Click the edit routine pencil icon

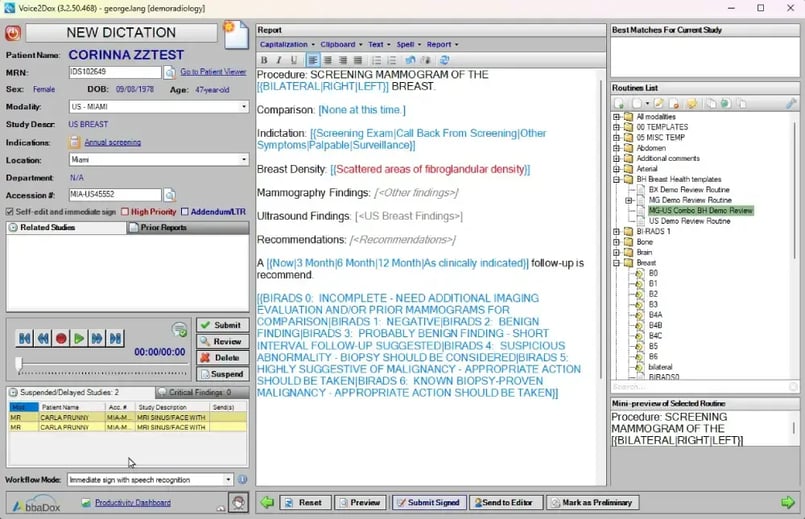pos(659,104)
